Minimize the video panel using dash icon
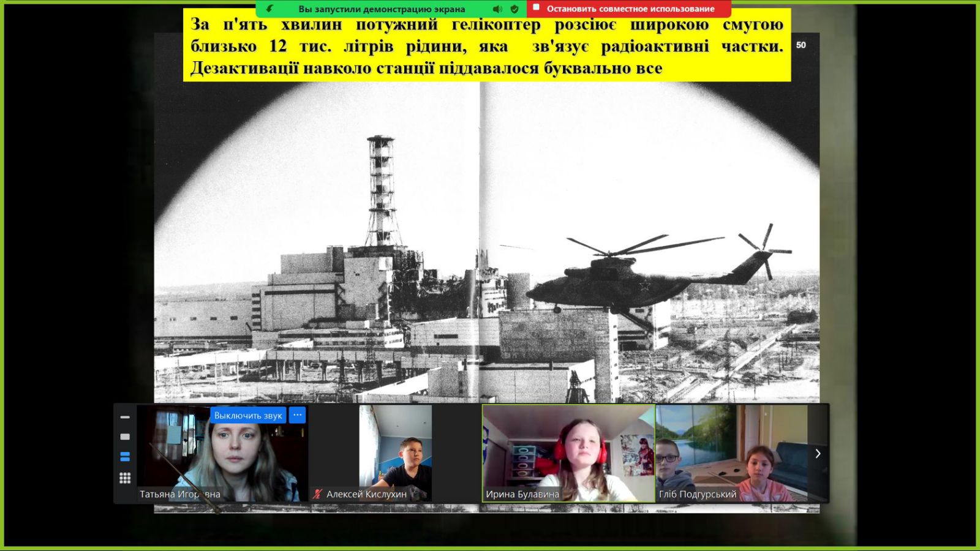This screenshot has width=980, height=551. (x=125, y=417)
